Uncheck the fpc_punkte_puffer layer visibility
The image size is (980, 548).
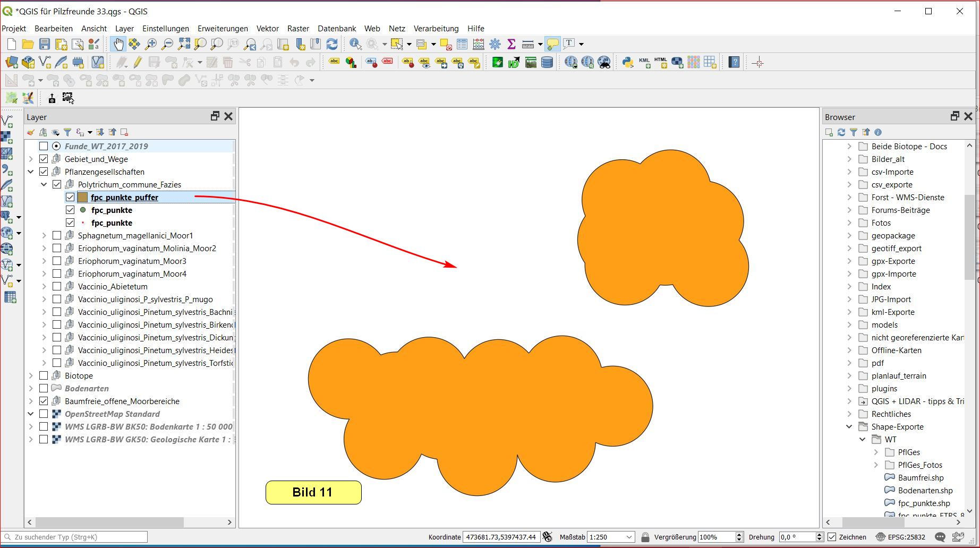pos(70,198)
